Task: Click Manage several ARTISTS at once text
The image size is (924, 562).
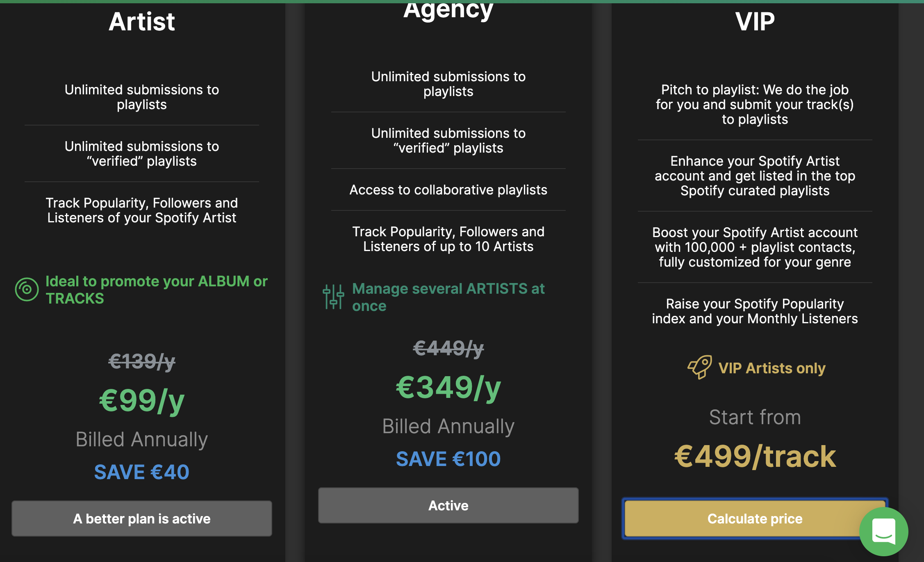Action: (448, 297)
